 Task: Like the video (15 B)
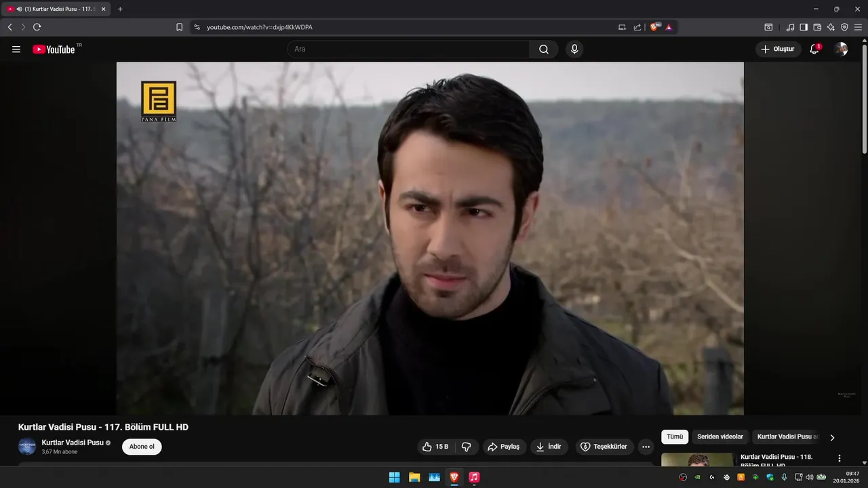click(435, 447)
